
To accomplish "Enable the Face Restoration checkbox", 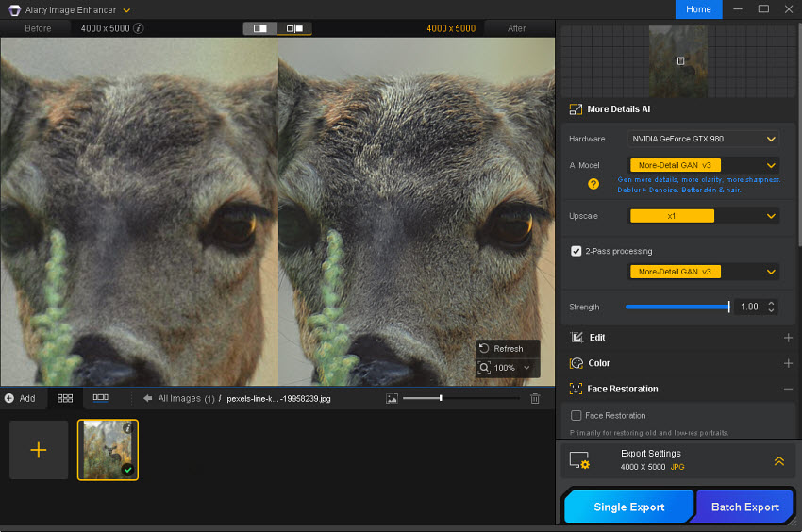I will point(576,415).
